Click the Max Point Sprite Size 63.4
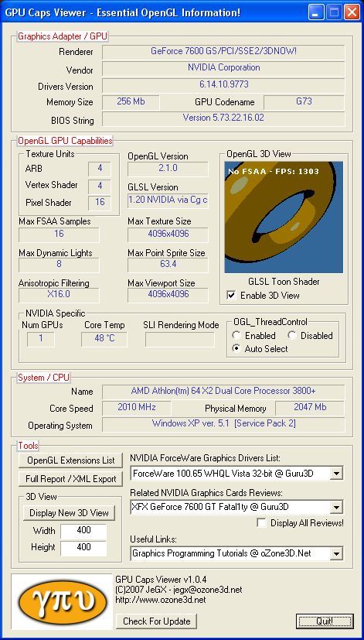364x640 pixels. (x=168, y=265)
